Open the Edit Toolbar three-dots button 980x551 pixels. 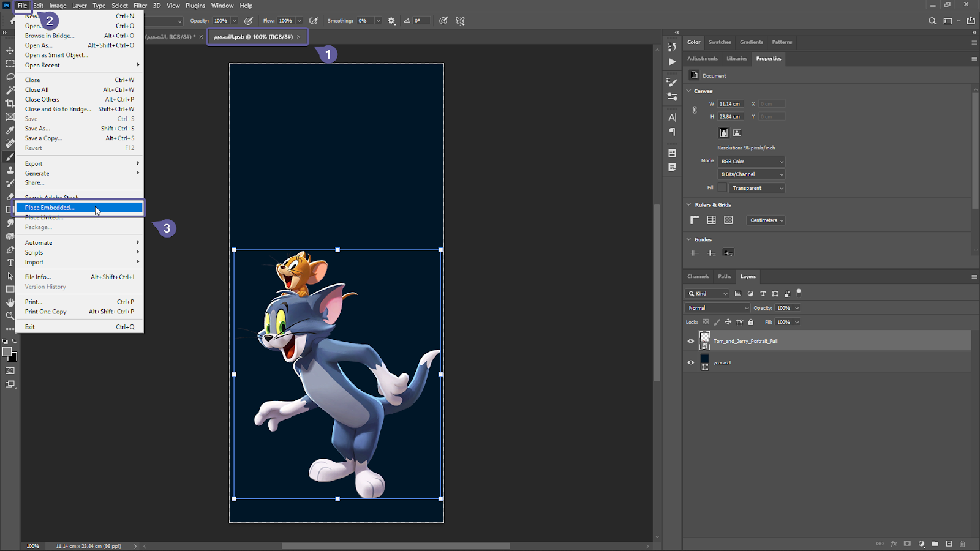point(10,329)
